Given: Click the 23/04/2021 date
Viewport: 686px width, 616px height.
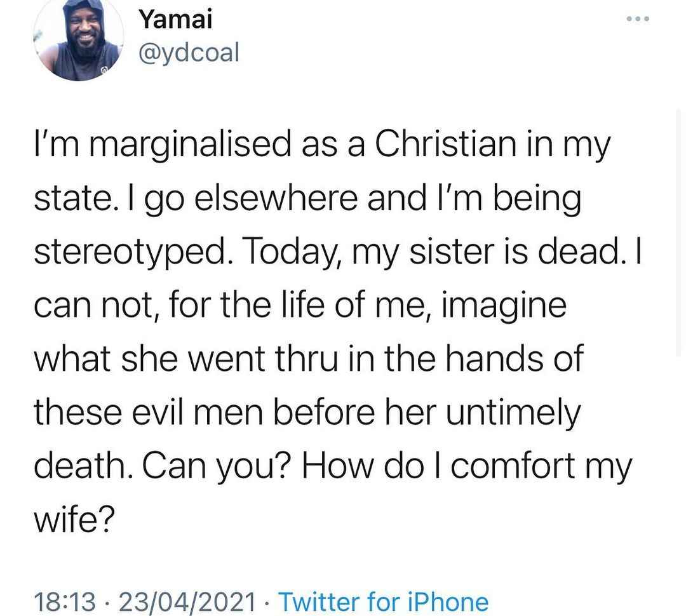Looking at the screenshot, I should pos(187,601).
